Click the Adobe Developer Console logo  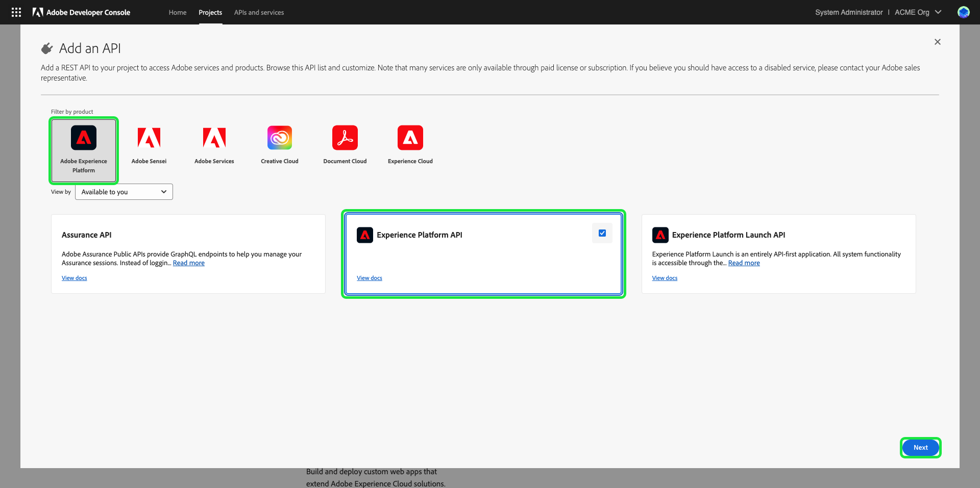pos(81,12)
